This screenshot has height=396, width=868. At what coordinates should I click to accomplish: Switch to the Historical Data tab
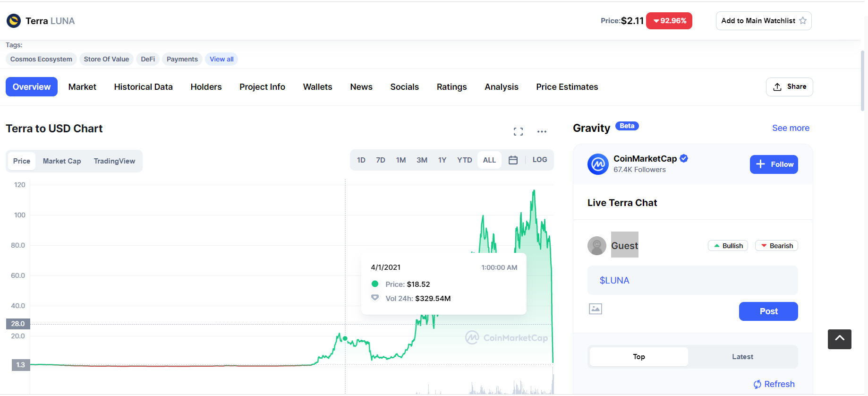click(143, 87)
